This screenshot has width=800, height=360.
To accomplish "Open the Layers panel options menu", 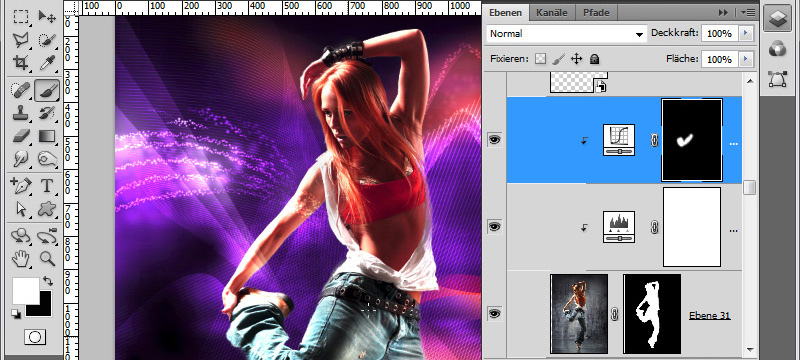I will (x=749, y=12).
